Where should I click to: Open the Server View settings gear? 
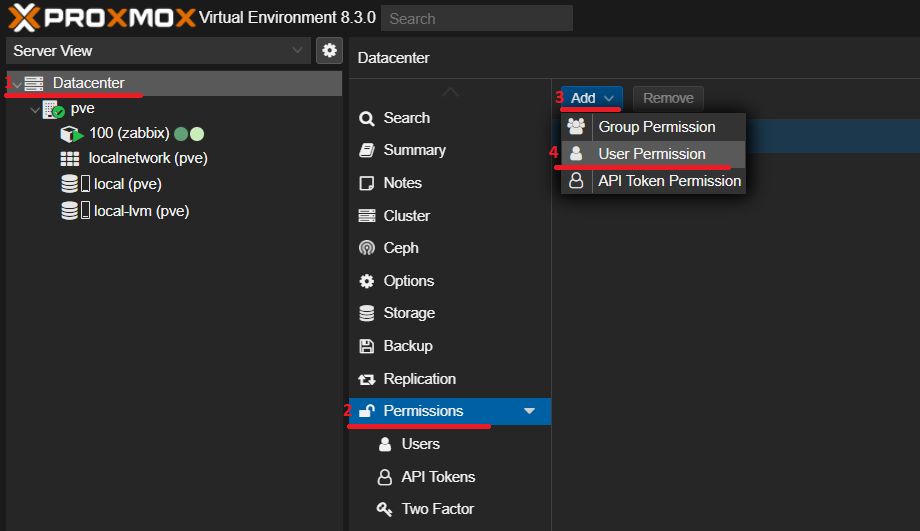[329, 50]
